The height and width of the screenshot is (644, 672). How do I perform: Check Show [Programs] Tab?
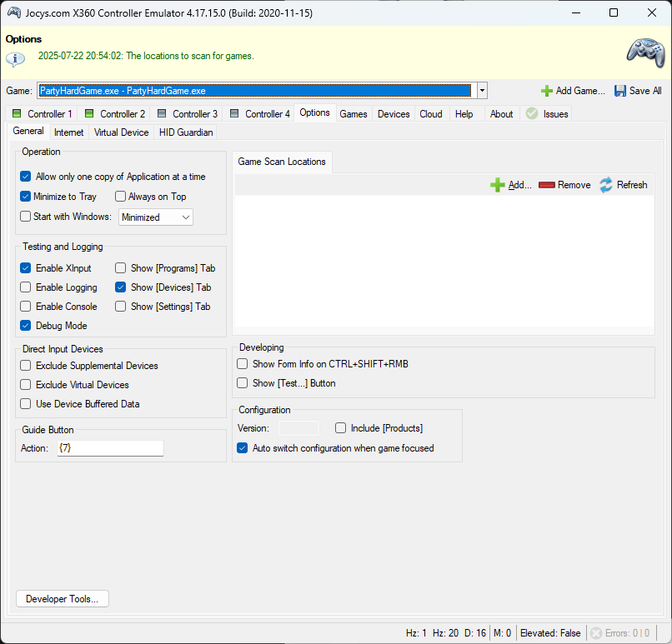click(x=120, y=268)
